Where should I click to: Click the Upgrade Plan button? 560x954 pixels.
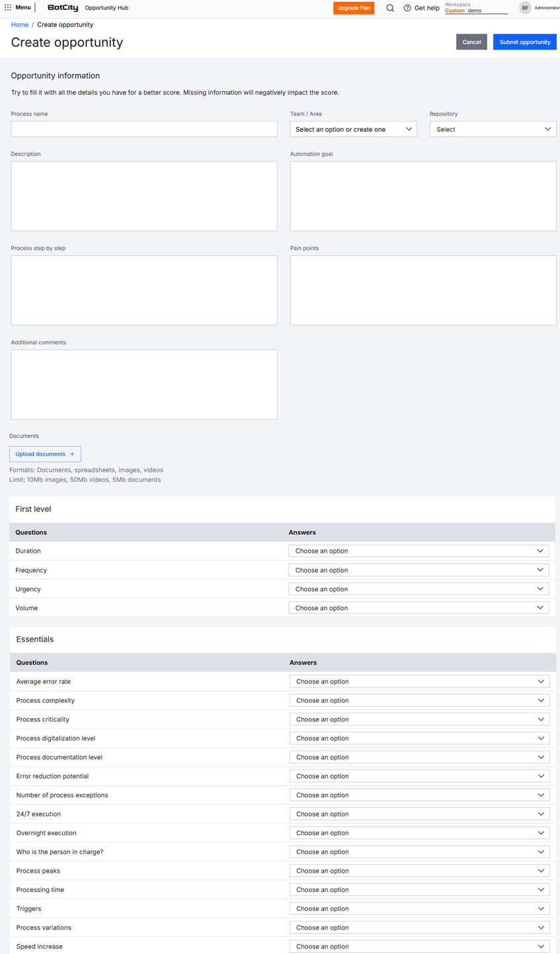[x=354, y=8]
